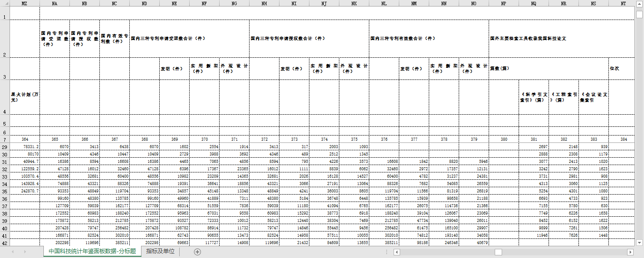Switch to 指标及单位 sheet tab
This screenshot has height=258, width=644.
coord(160,251)
